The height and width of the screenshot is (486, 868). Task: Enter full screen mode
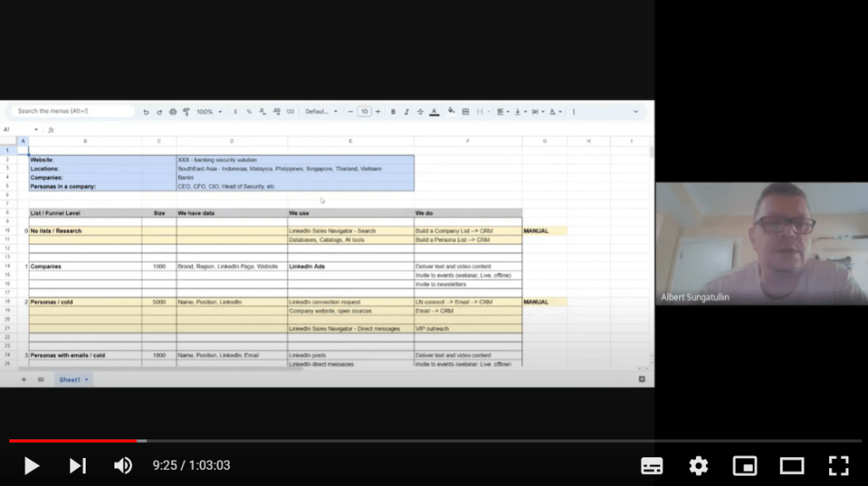(838, 465)
